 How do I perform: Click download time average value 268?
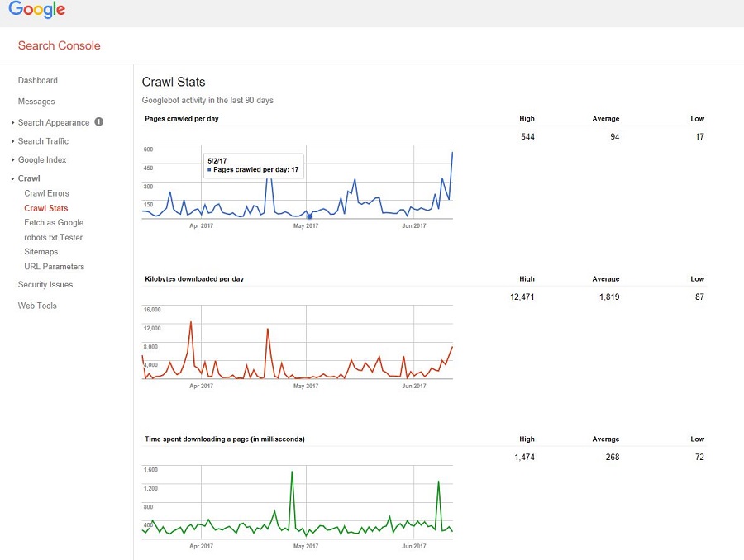[x=613, y=457]
